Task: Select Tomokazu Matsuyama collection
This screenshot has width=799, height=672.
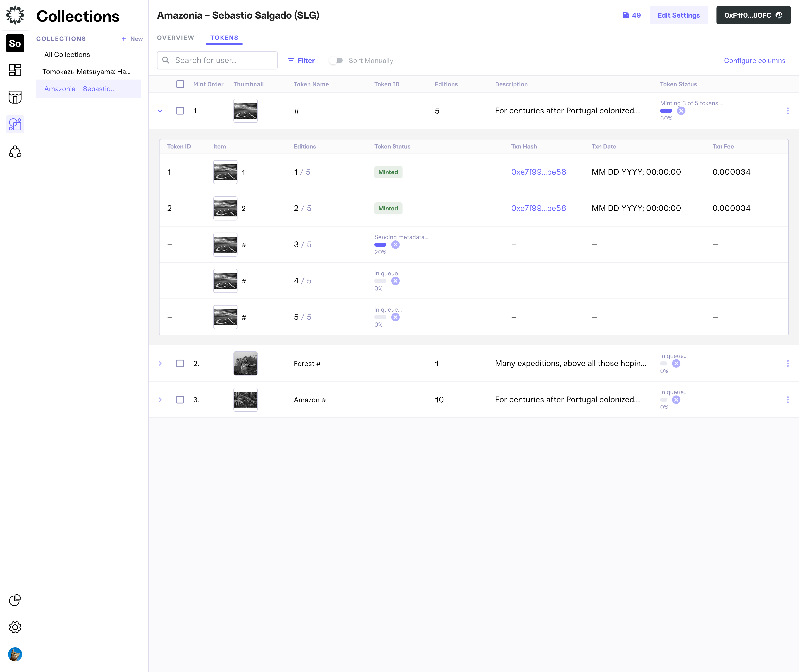Action: tap(86, 72)
